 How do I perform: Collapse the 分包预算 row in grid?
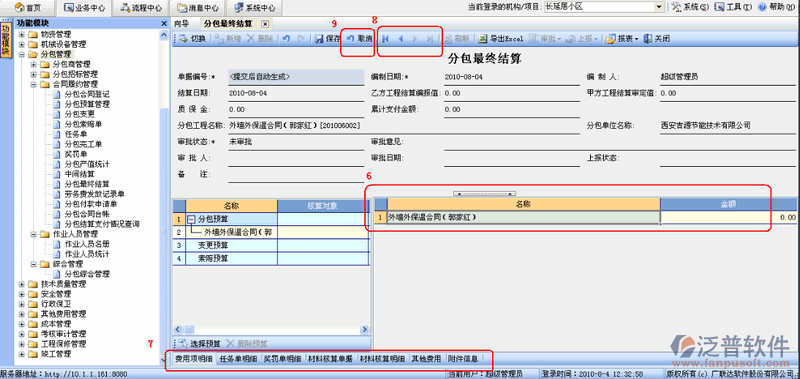click(x=192, y=219)
